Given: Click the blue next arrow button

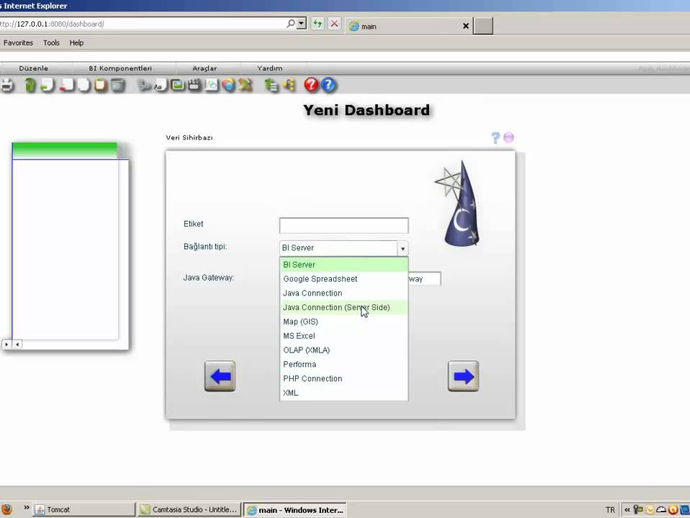Looking at the screenshot, I should tap(463, 376).
